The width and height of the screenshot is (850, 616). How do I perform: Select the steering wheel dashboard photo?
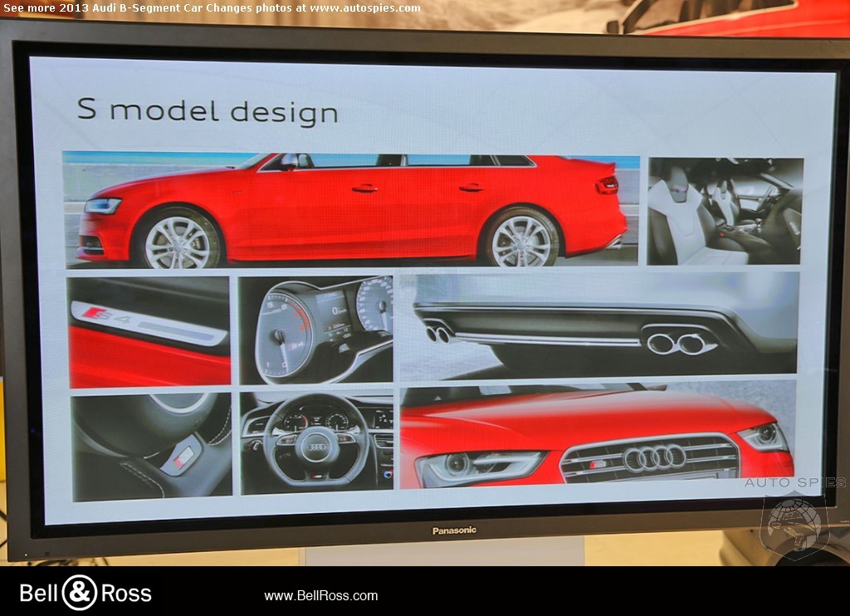click(316, 443)
